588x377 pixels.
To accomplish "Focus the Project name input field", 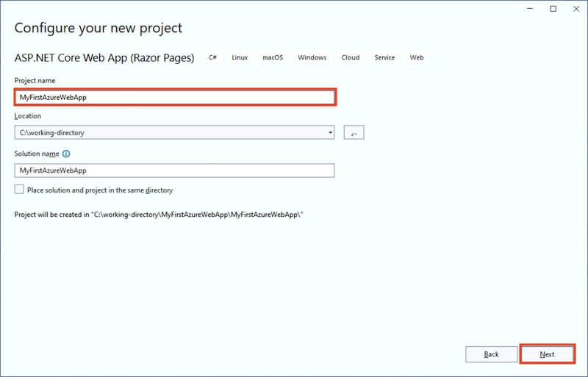I will (176, 98).
